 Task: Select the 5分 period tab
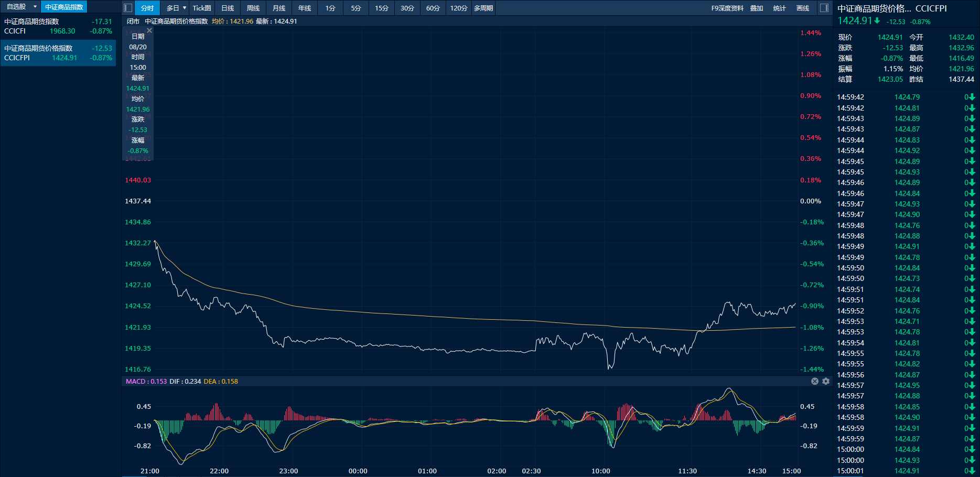pos(356,8)
